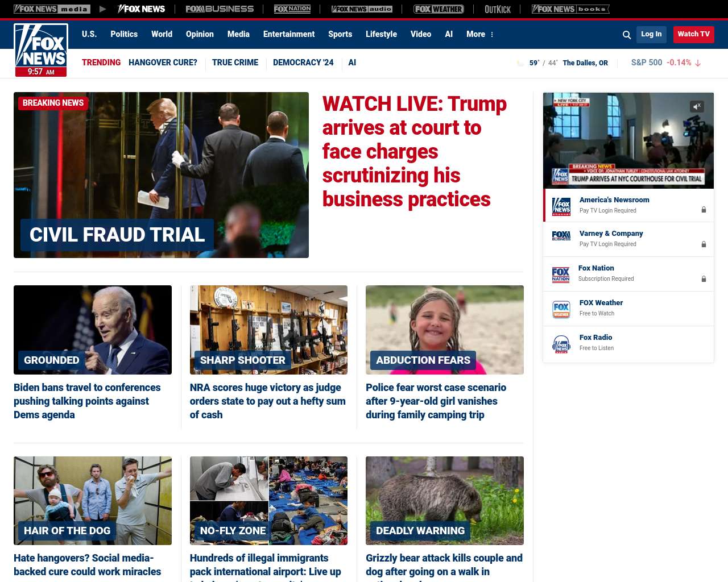Open the Civil Fraud Trial thumbnail
Viewport: 728px width, 582px height.
coord(161,175)
